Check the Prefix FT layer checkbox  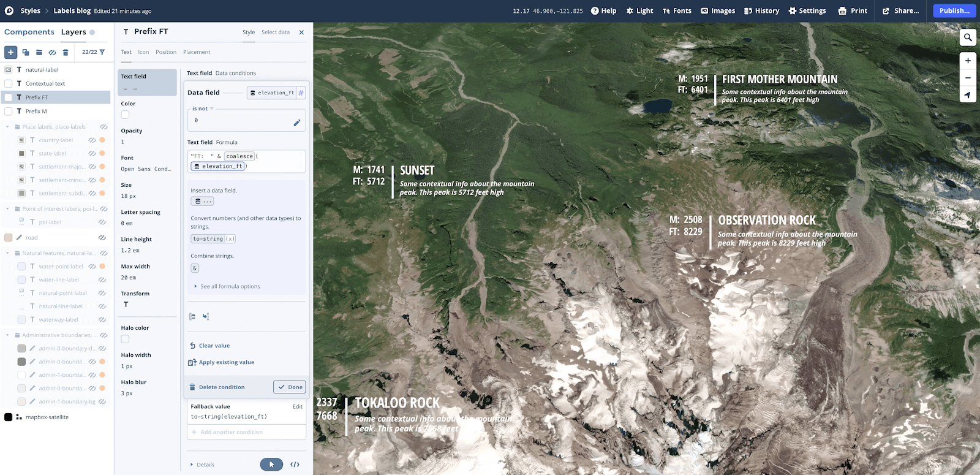(x=9, y=97)
